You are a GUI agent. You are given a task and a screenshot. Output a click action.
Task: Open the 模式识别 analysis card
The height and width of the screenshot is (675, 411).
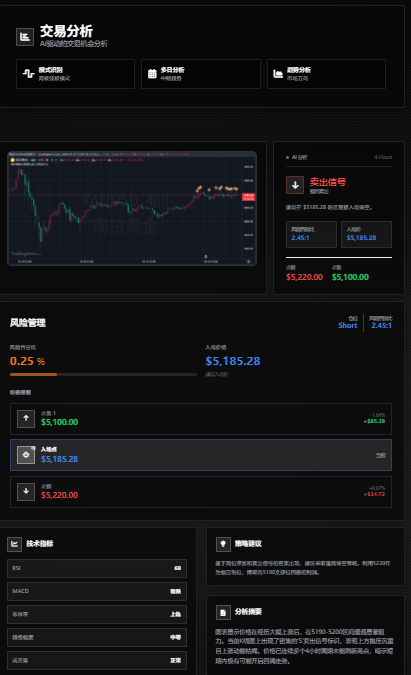point(75,74)
